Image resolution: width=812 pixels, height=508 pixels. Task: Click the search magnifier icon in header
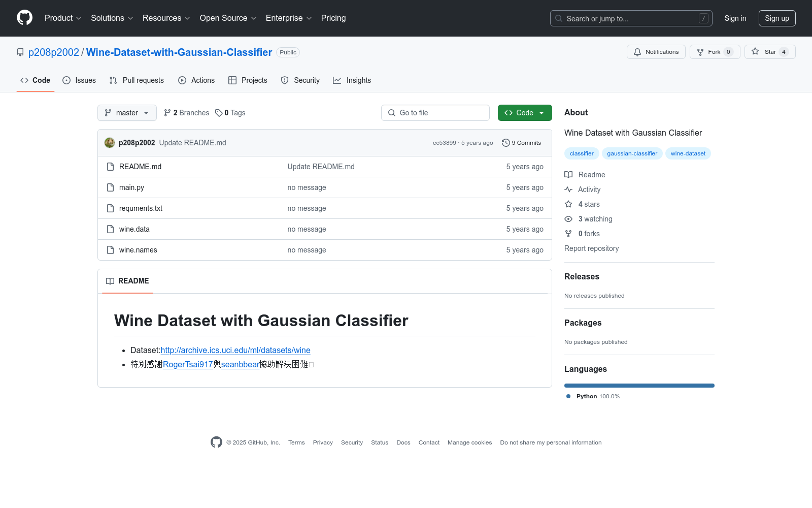559,18
